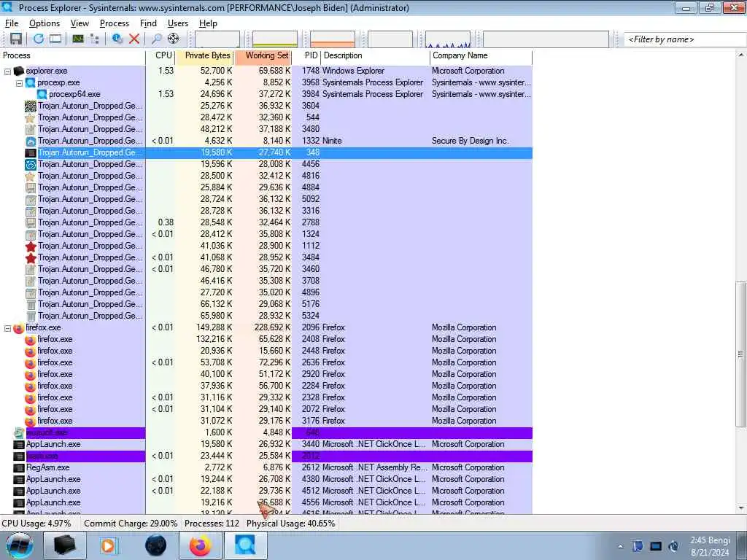Click the Show Process Tree toolbar icon
The height and width of the screenshot is (560, 747).
94,39
